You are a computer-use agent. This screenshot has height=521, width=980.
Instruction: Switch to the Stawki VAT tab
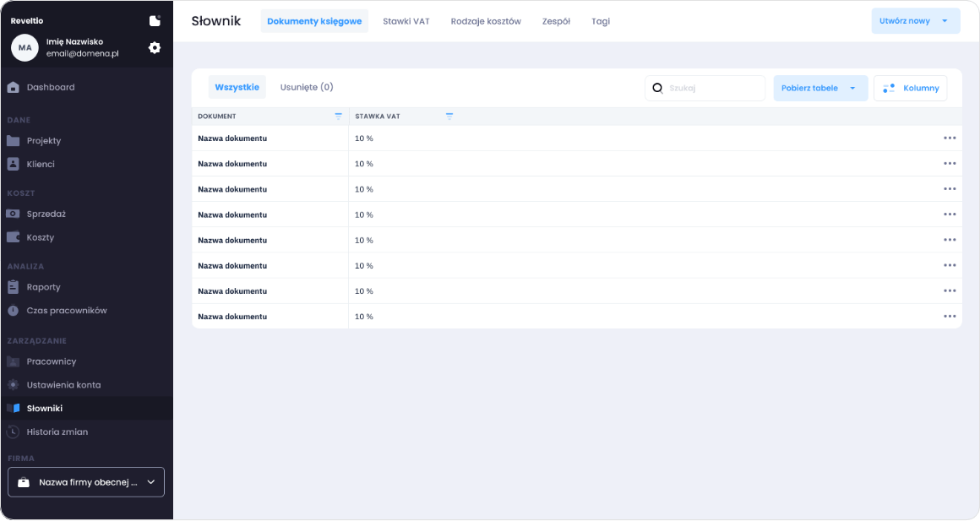tap(406, 21)
